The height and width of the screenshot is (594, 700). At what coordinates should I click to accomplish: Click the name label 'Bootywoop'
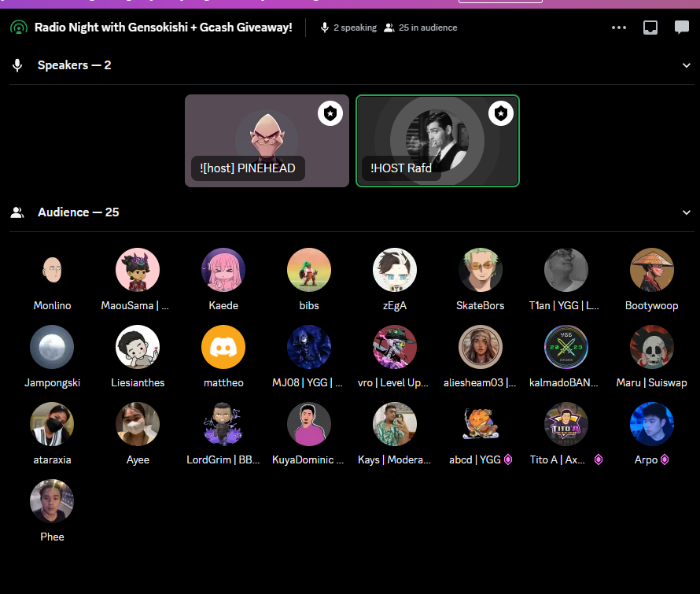(652, 305)
